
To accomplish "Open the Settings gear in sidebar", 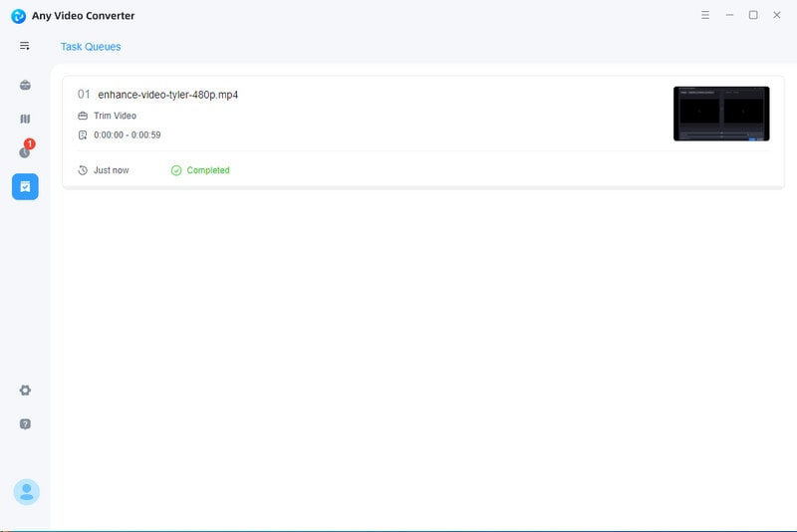I will [25, 391].
